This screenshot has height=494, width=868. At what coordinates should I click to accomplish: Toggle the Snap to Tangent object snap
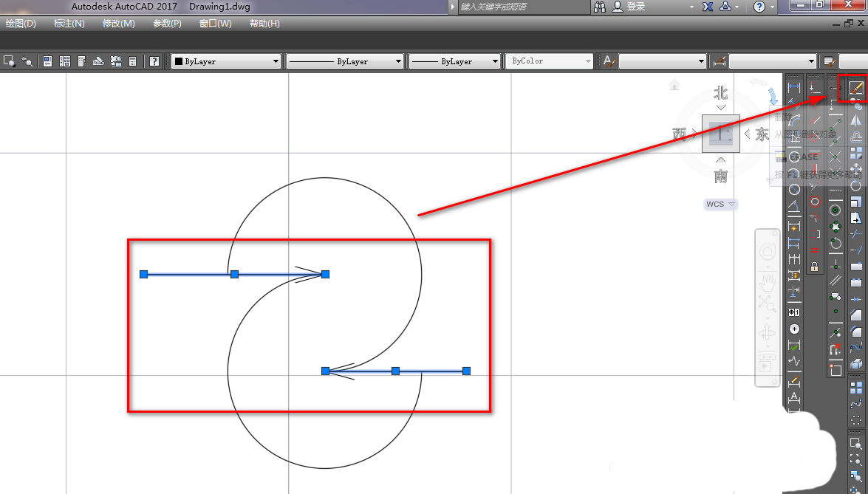pyautogui.click(x=835, y=243)
